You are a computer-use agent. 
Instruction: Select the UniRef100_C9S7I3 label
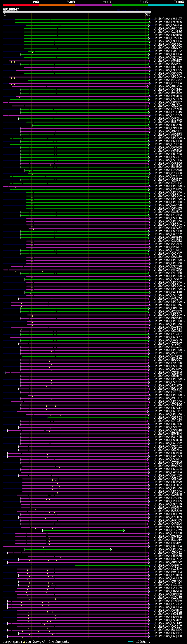tap(168, 417)
